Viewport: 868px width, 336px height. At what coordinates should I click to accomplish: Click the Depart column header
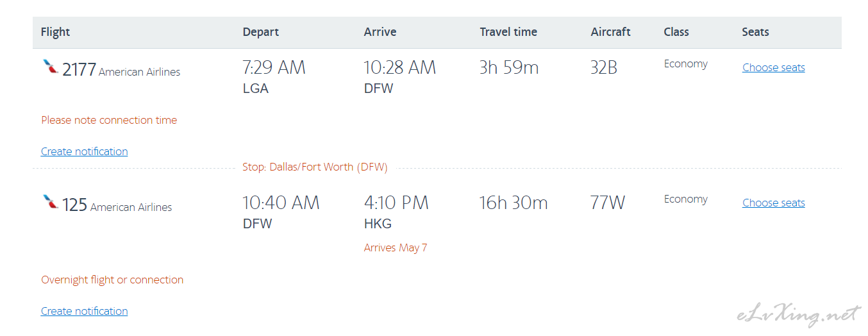point(261,32)
